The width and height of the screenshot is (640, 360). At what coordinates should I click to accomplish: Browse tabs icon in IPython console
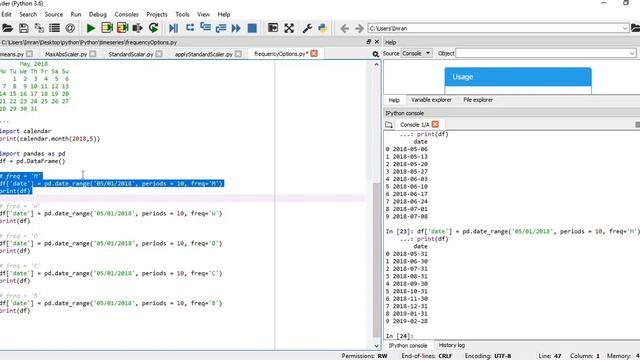tap(389, 124)
